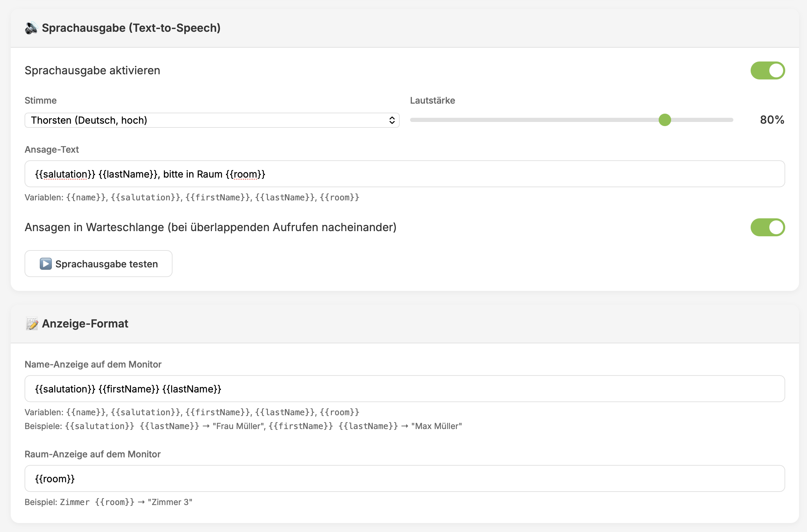Click the Stimme field label
Viewport: 807px width, 532px height.
[x=40, y=101]
